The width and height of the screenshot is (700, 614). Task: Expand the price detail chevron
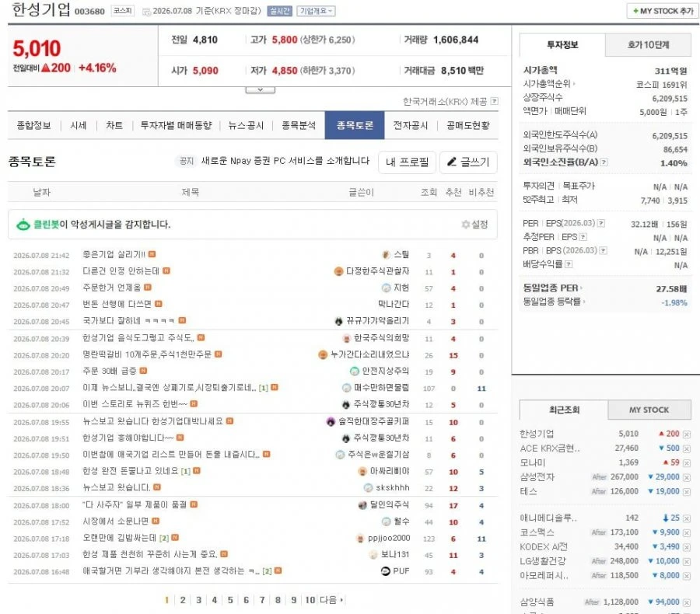tap(261, 89)
